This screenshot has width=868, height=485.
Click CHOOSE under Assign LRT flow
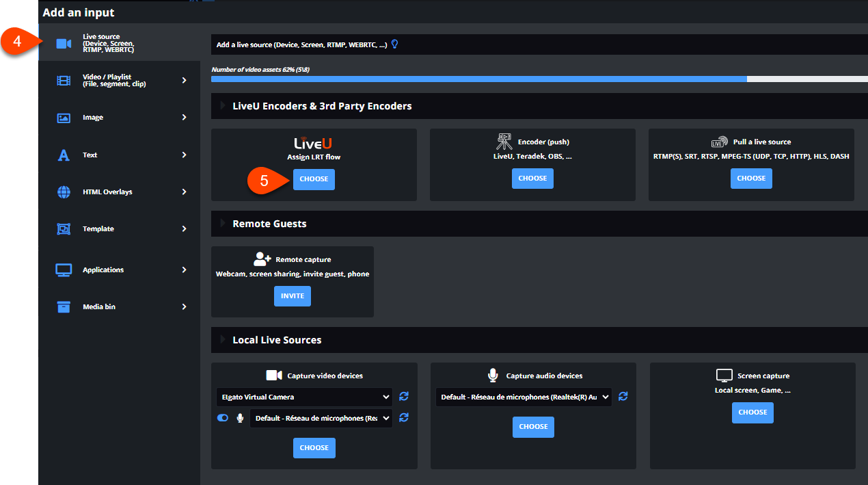314,179
